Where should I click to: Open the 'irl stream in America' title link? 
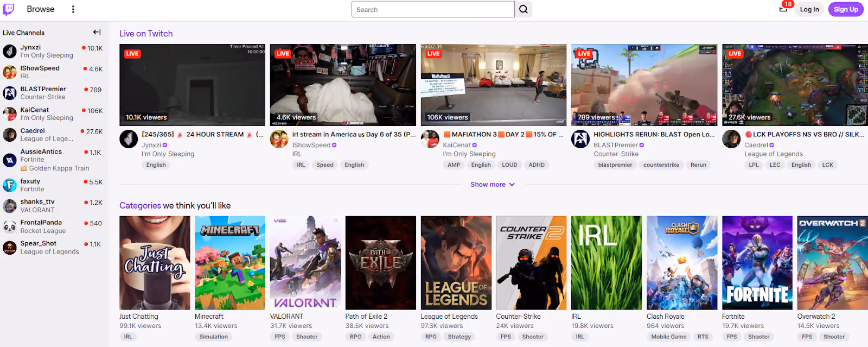(354, 134)
